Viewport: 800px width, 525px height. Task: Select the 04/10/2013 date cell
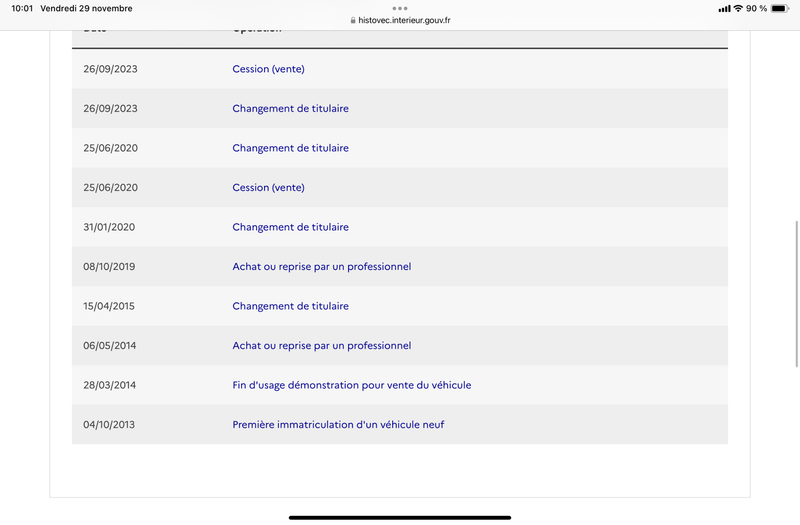point(109,424)
